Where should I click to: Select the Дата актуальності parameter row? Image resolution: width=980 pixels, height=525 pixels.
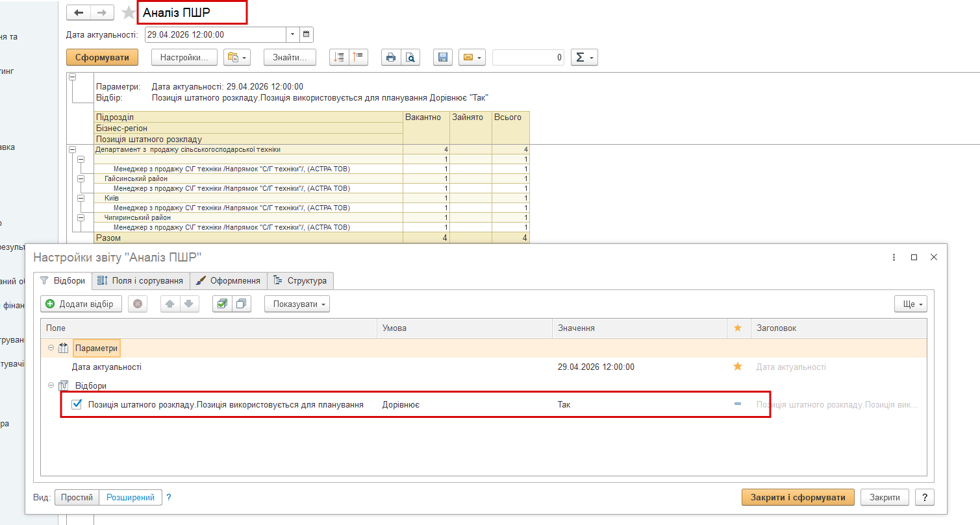pos(483,367)
